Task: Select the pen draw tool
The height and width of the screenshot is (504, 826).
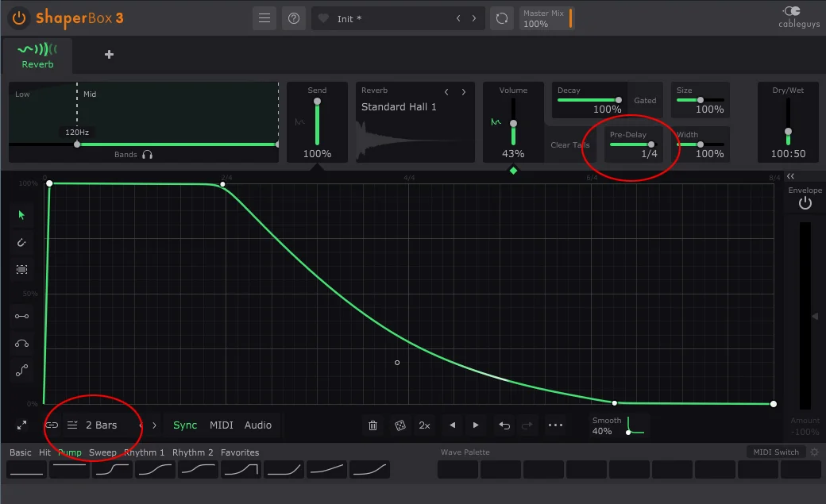Action: (21, 242)
